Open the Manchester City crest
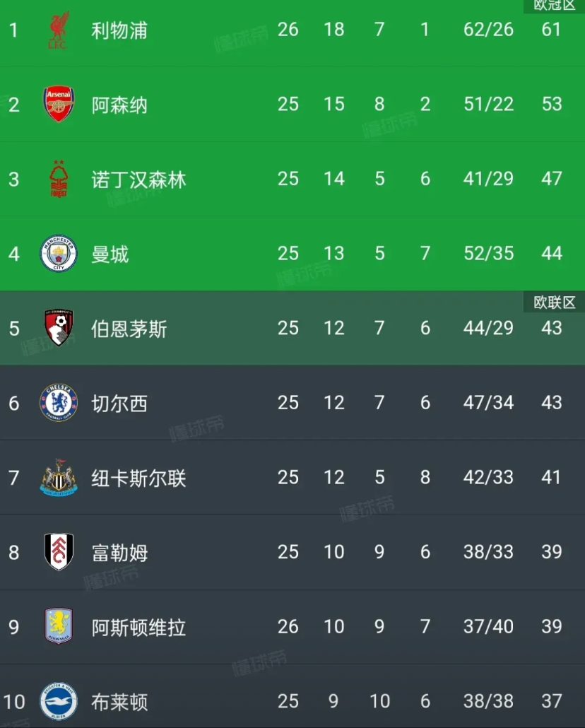Screen dimensions: 585x728 [59, 254]
